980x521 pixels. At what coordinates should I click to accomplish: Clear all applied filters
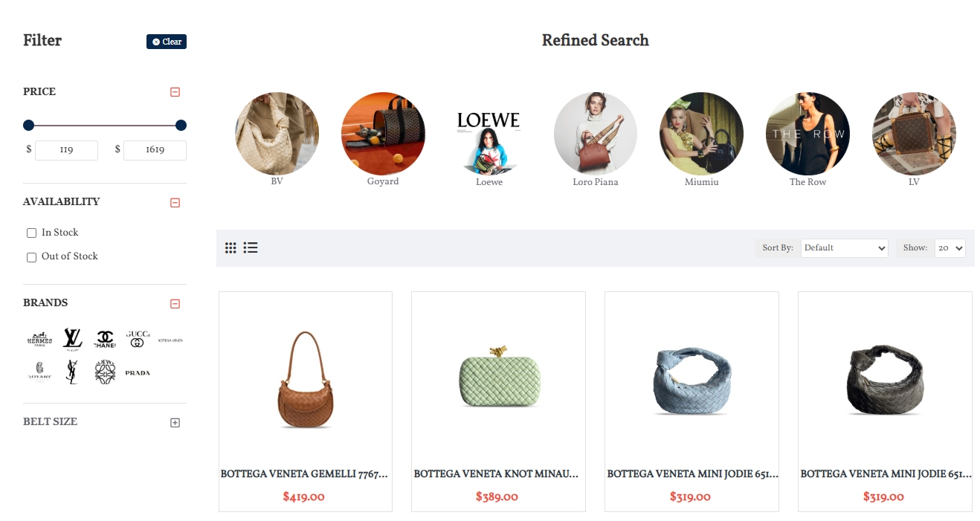pos(167,42)
